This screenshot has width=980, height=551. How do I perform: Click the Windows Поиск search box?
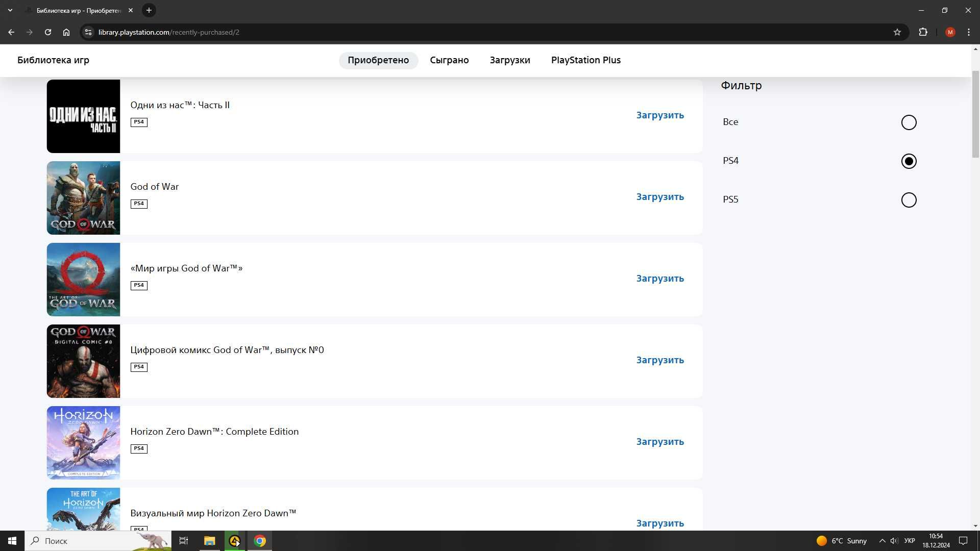97,541
